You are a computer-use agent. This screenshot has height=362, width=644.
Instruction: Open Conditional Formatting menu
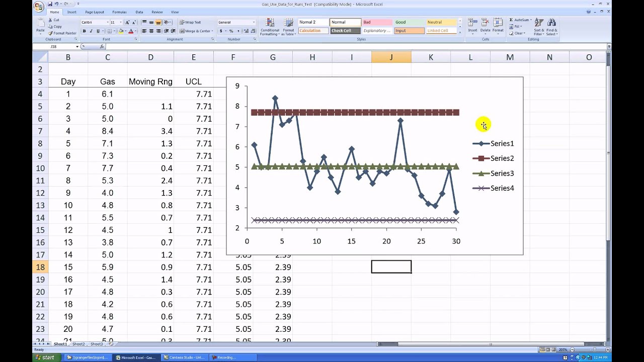tap(270, 27)
